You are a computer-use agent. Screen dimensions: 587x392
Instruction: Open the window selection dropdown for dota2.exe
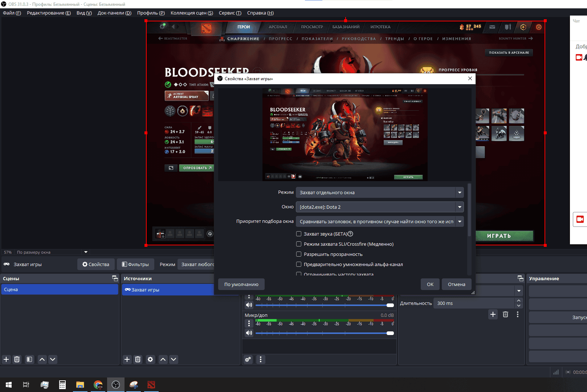[x=460, y=207]
